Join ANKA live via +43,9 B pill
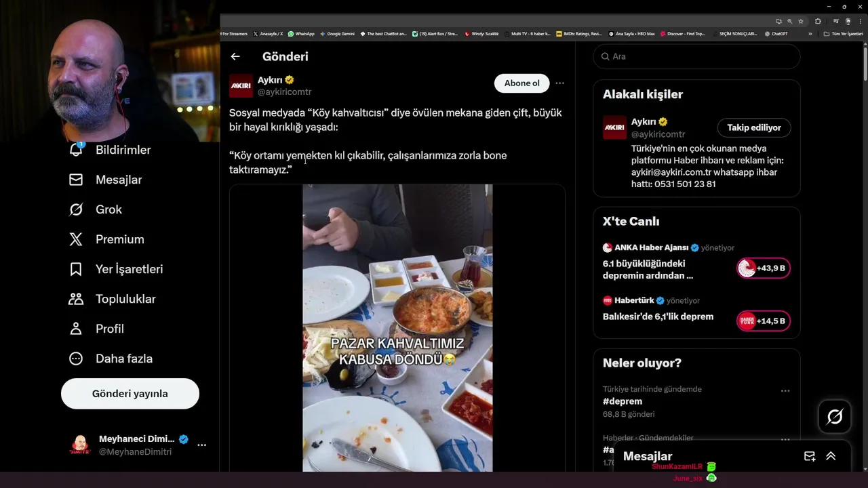Viewport: 868px width, 488px height. 764,268
